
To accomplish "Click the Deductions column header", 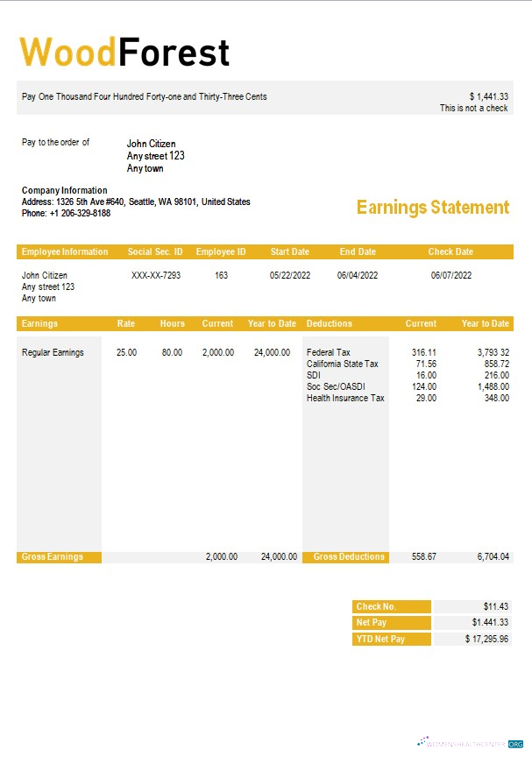I will (x=330, y=323).
